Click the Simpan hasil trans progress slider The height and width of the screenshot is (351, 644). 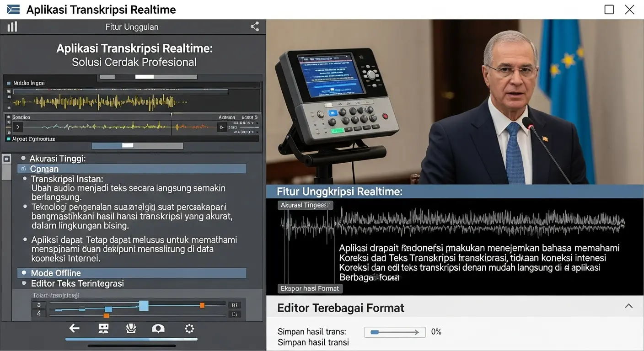click(x=395, y=332)
